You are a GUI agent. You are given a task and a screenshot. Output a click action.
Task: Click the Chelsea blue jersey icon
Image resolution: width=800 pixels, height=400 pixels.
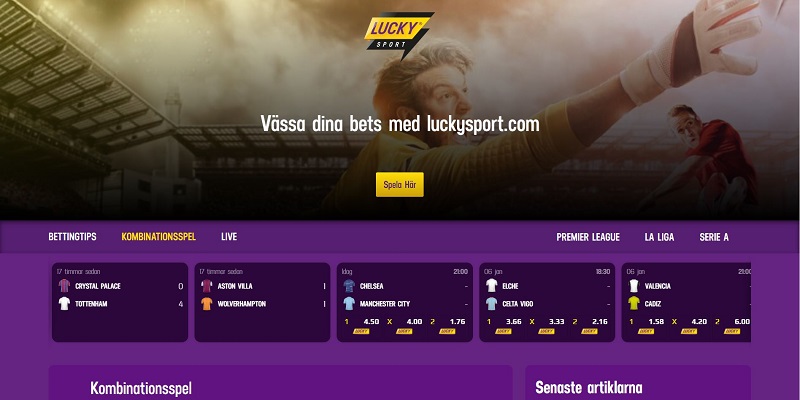[x=349, y=286]
